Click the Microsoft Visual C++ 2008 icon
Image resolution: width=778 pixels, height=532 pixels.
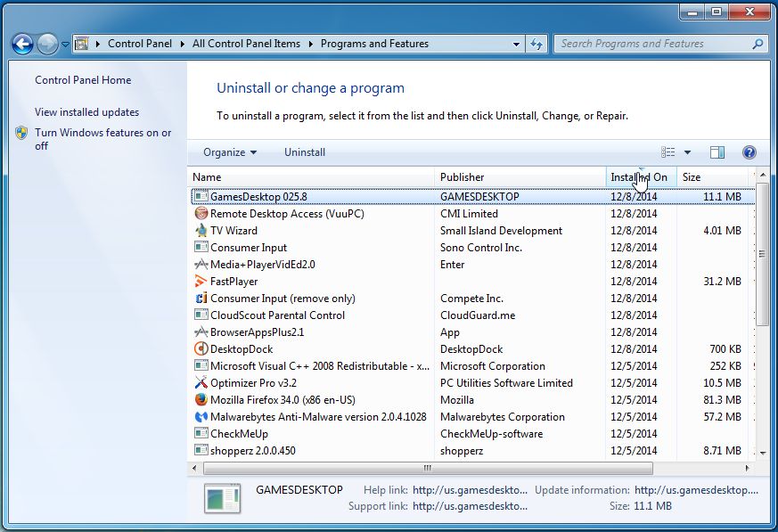(201, 365)
